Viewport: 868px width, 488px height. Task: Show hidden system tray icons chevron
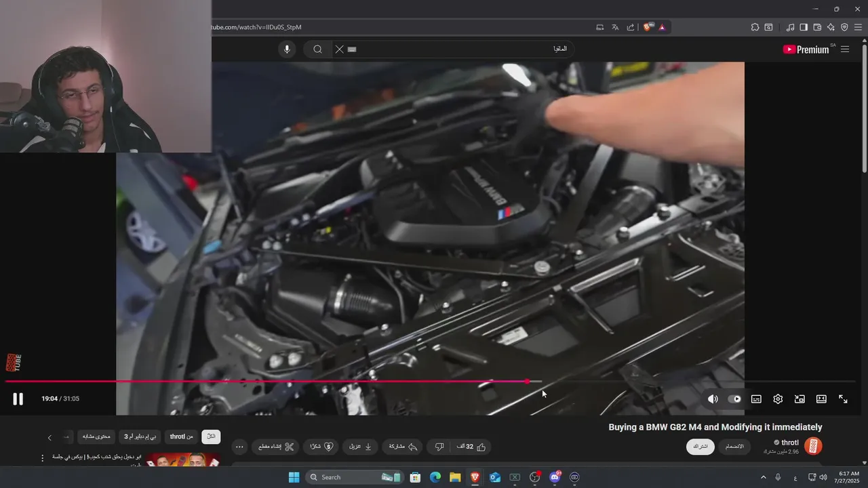pyautogui.click(x=764, y=477)
